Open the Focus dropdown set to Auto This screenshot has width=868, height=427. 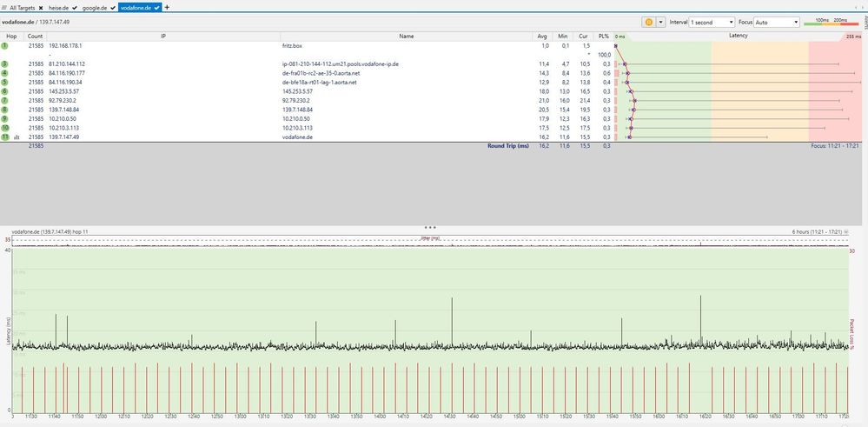coord(777,22)
